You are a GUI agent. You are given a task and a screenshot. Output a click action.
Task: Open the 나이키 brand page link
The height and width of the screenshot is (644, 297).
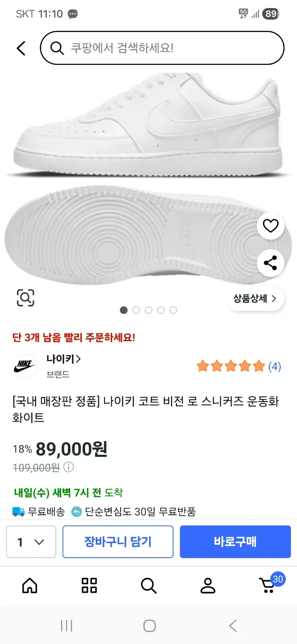(x=63, y=359)
